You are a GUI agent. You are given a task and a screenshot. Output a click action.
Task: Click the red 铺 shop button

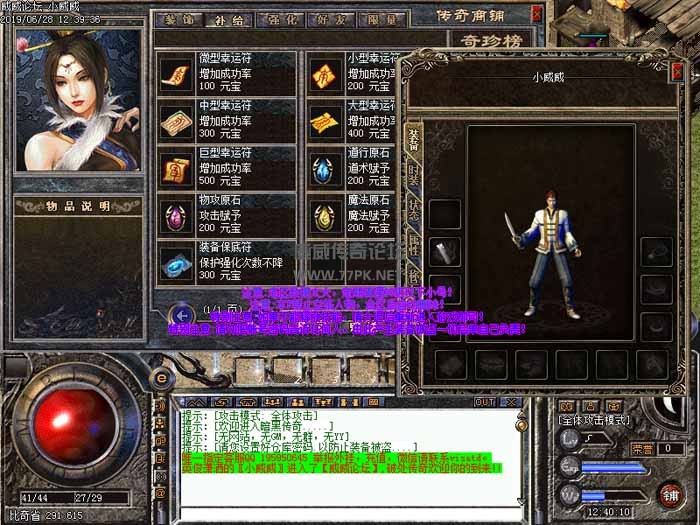tap(670, 495)
